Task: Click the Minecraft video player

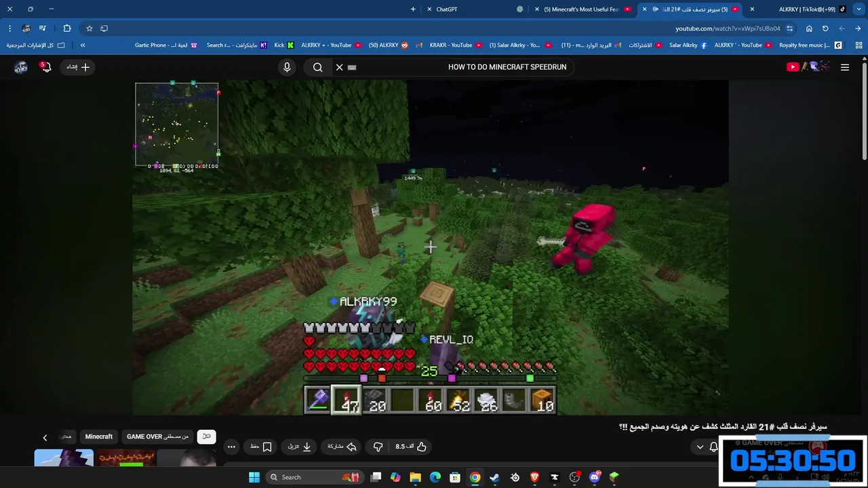Action: coord(431,247)
